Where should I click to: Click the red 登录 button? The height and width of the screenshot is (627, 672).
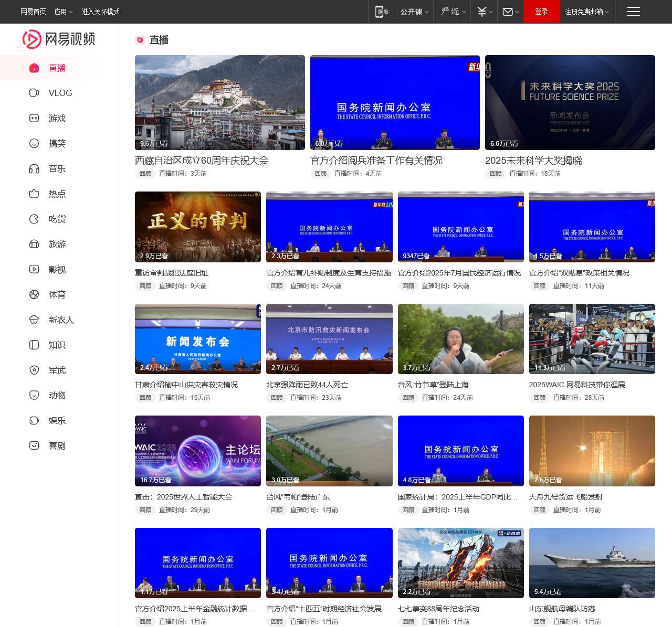pyautogui.click(x=541, y=12)
